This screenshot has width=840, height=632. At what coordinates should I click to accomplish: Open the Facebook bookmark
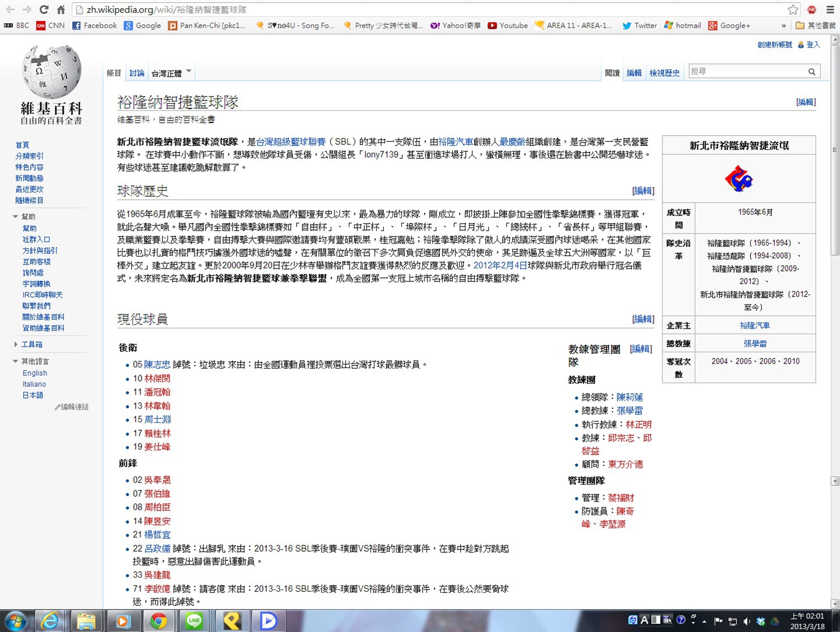click(x=94, y=26)
